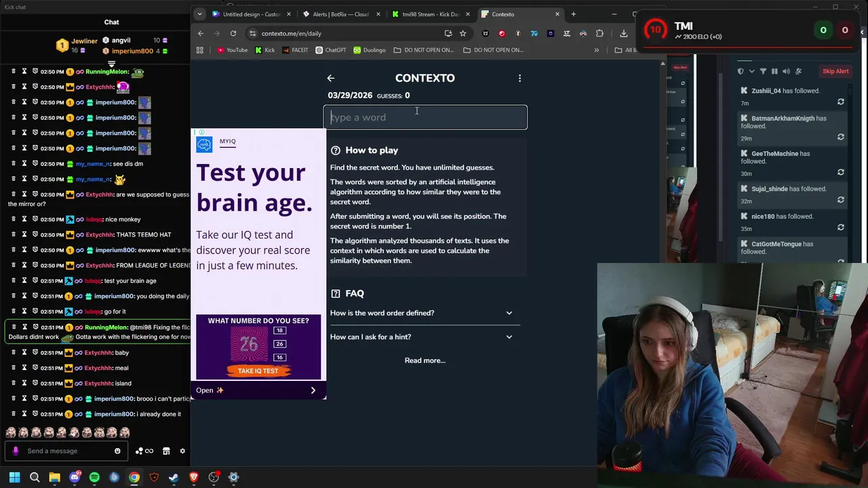Reload the Contexto page
This screenshot has width=868, height=488.
(233, 33)
